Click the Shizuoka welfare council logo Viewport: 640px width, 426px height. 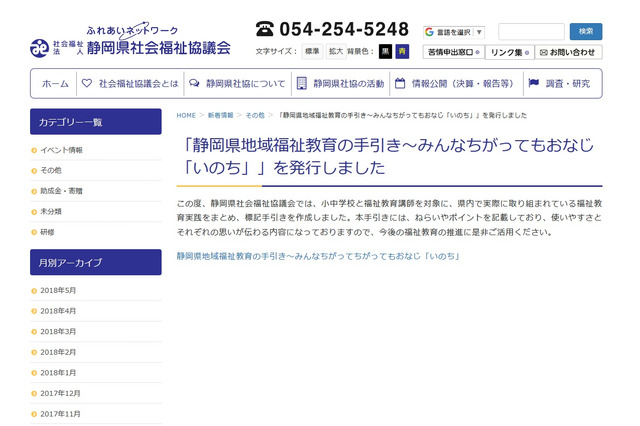tap(131, 40)
